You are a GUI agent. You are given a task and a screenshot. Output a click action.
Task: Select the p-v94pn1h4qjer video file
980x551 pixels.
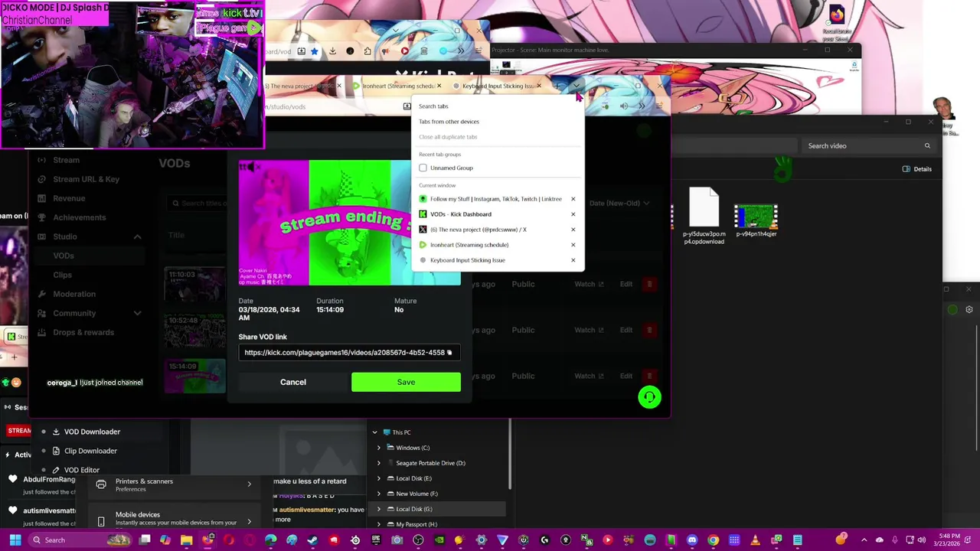[756, 217]
